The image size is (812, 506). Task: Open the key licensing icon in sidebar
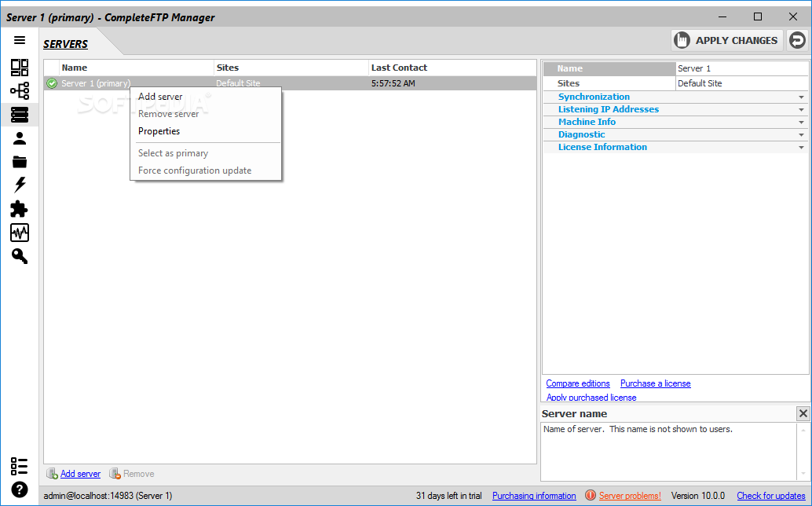20,256
